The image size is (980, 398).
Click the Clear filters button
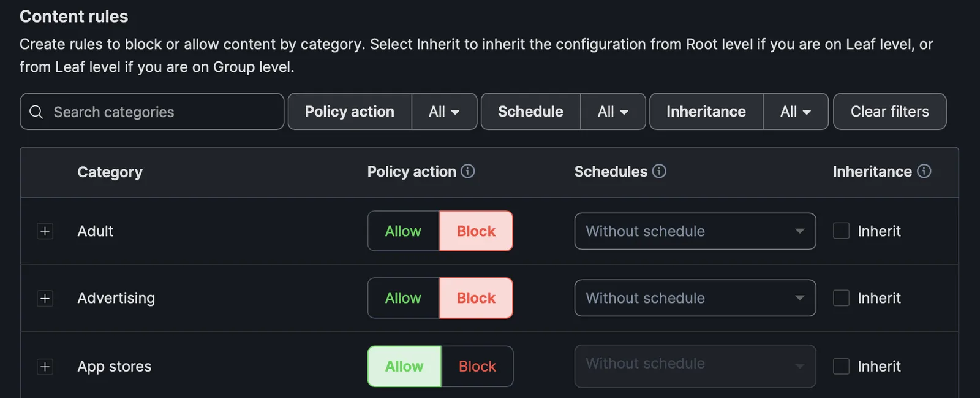click(889, 112)
